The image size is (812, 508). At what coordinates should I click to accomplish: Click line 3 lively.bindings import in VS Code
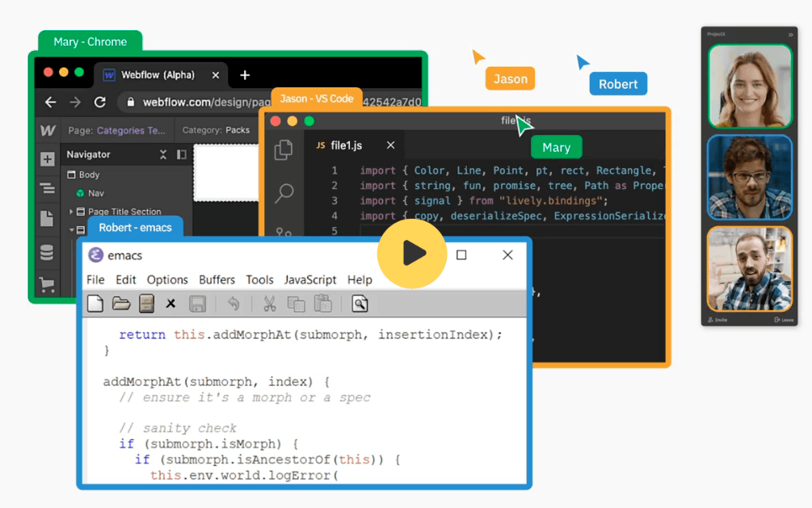point(484,200)
